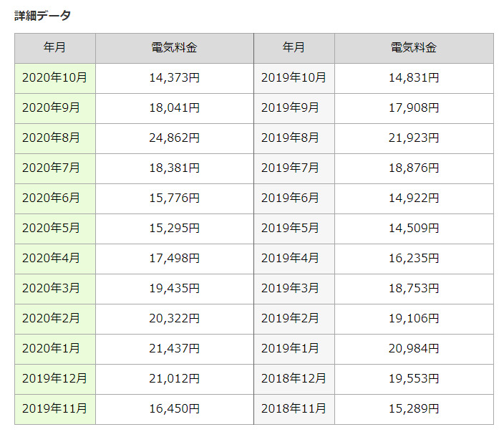This screenshot has height=437, width=504.
Task: Click the 2020年8月 row label
Action: coord(52,138)
